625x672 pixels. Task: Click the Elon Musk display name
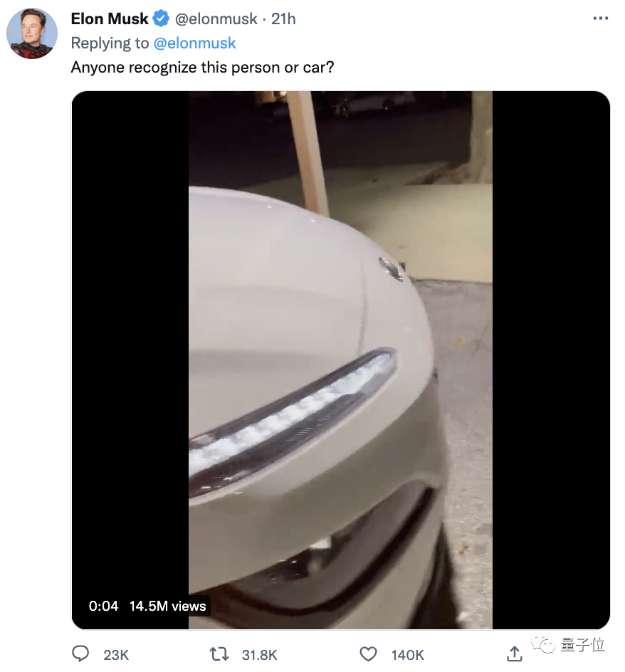click(x=110, y=19)
